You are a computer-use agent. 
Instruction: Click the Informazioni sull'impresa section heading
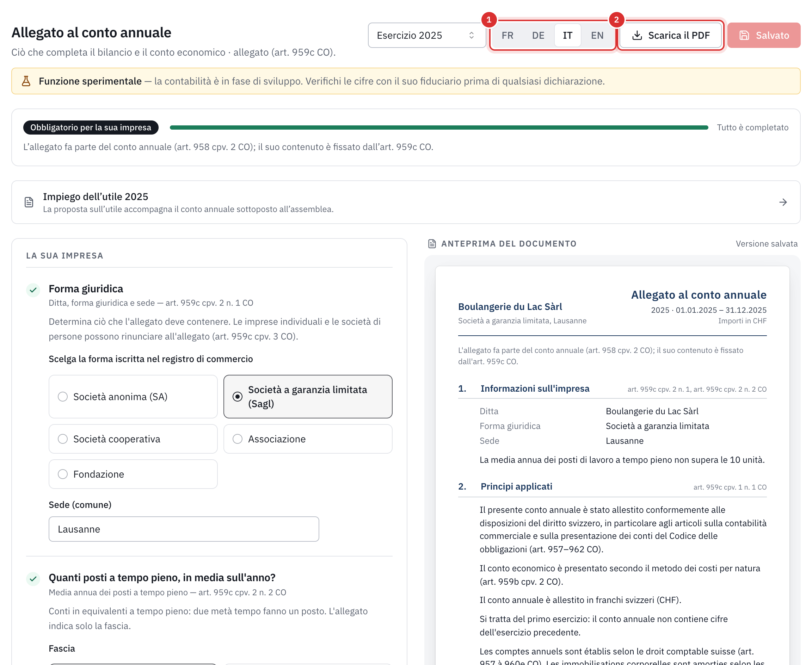[535, 389]
